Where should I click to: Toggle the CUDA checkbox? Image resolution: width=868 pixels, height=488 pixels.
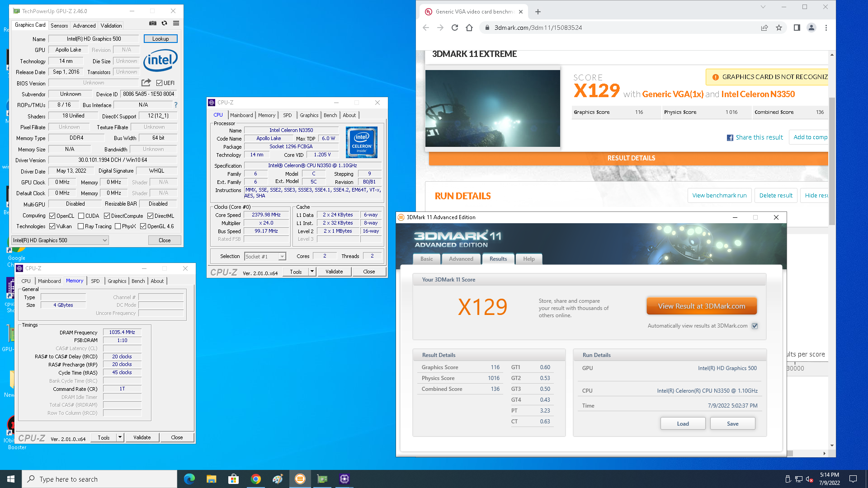tap(81, 216)
